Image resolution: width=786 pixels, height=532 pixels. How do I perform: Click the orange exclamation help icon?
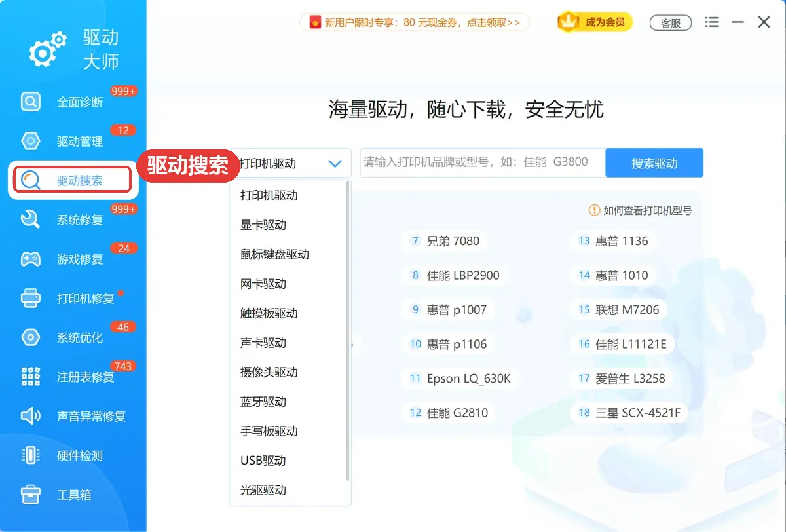(595, 210)
